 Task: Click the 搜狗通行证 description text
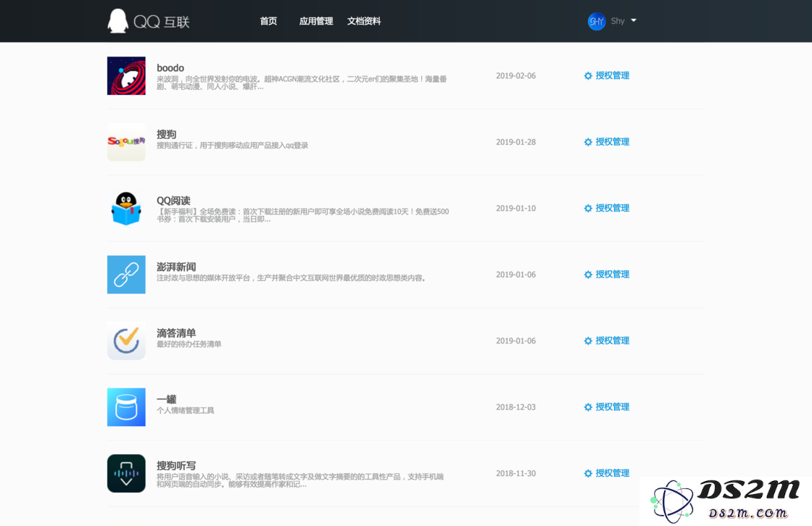(x=233, y=146)
